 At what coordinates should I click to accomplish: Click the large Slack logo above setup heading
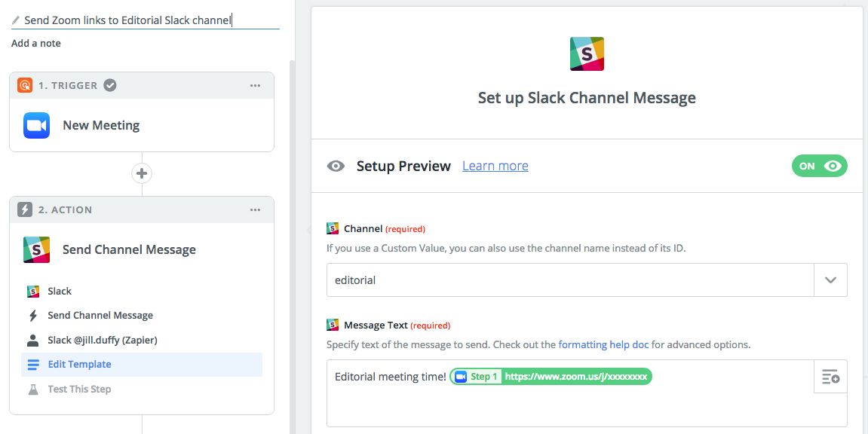pyautogui.click(x=586, y=54)
